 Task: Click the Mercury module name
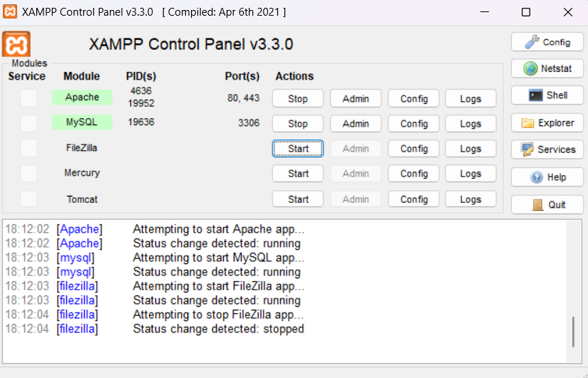[82, 173]
